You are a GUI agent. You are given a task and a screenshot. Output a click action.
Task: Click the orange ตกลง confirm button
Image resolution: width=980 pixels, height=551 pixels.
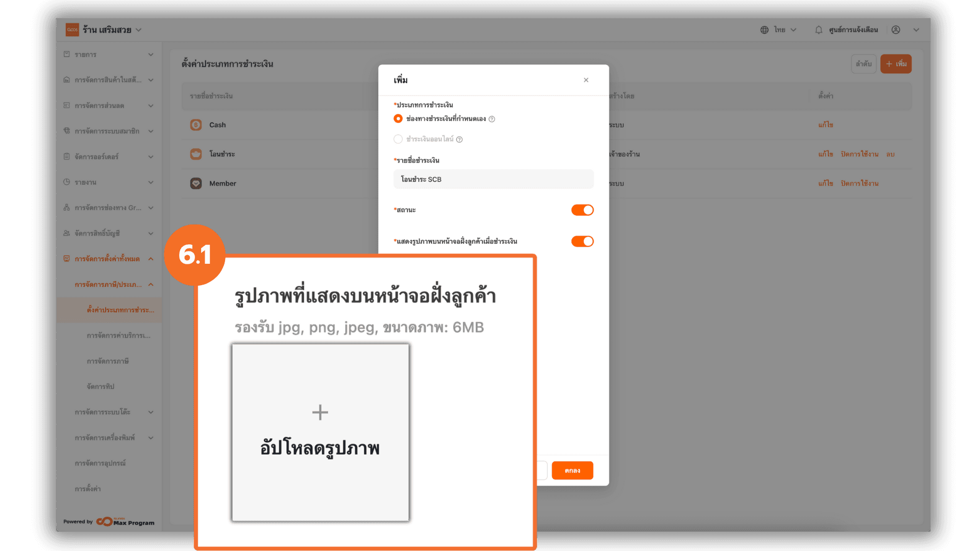(x=572, y=471)
